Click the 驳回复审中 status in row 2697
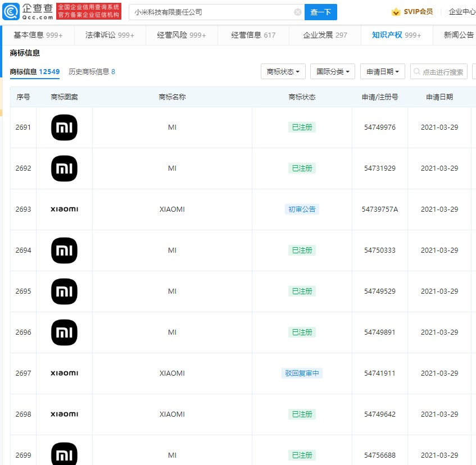The image size is (476, 465). [302, 373]
